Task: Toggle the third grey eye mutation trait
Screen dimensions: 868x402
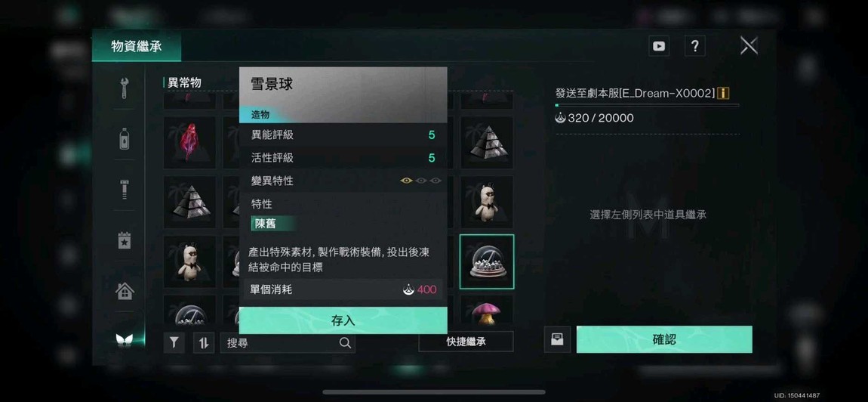Action: (436, 181)
